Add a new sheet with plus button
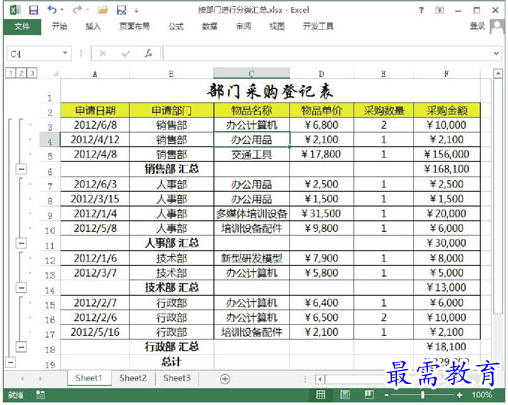This screenshot has width=508, height=405. point(225,379)
